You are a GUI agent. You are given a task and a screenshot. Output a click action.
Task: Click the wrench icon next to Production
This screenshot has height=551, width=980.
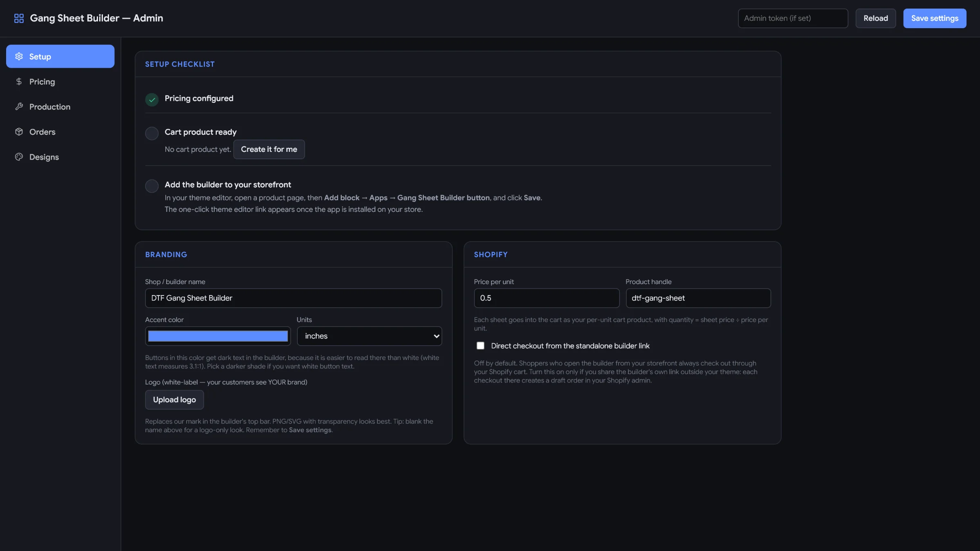(x=19, y=107)
